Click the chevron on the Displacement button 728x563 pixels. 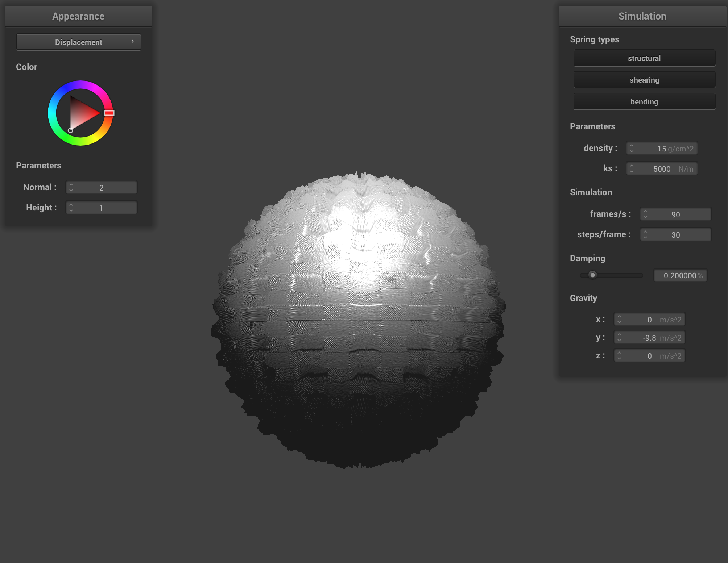coord(133,41)
